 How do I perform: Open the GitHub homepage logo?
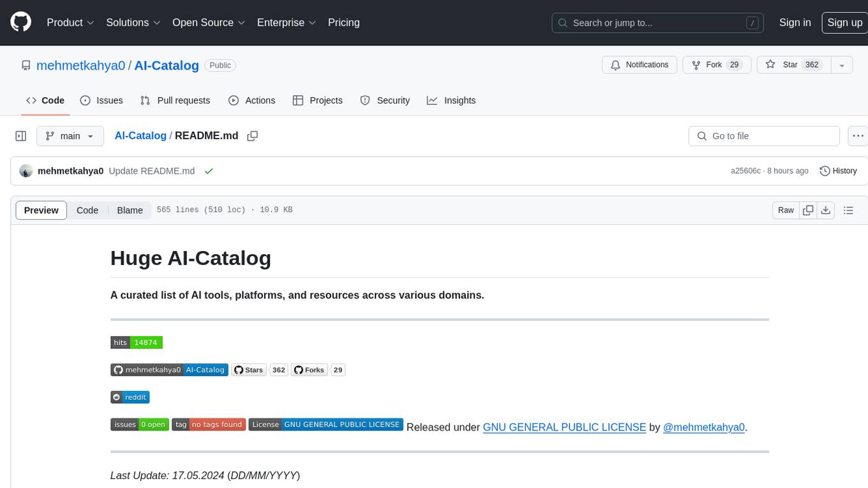[x=20, y=22]
